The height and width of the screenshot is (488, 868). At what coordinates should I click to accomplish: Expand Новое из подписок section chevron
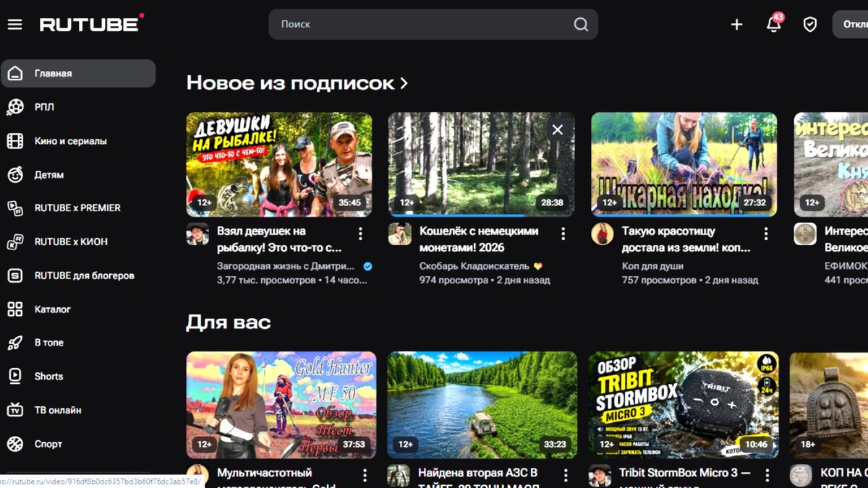[404, 84]
